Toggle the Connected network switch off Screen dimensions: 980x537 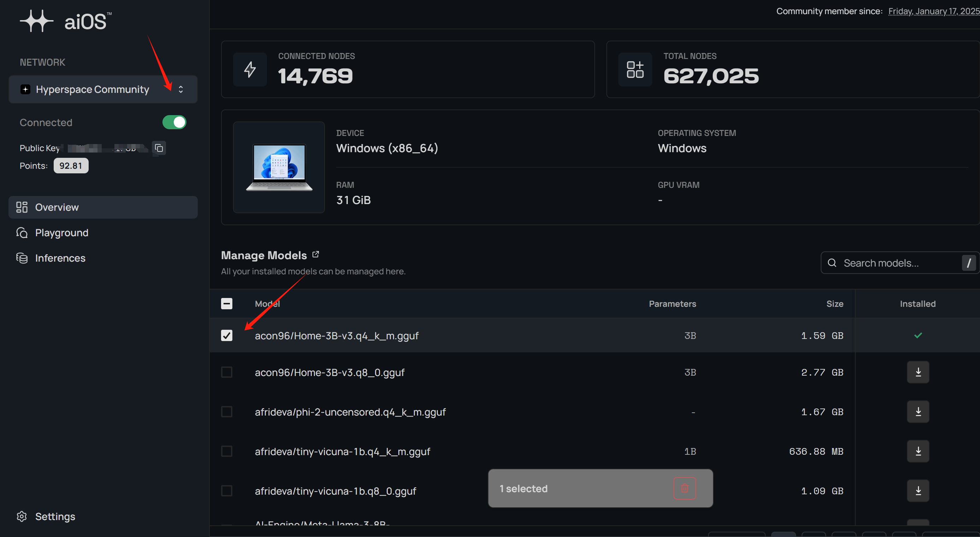tap(174, 123)
